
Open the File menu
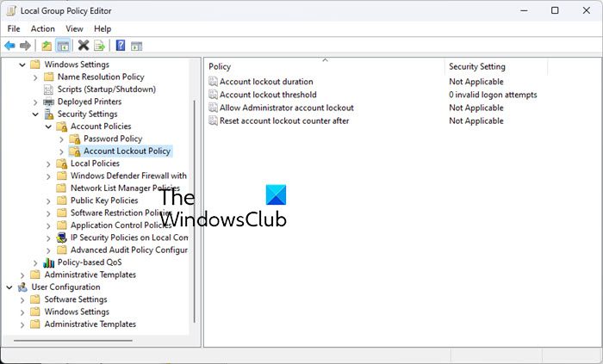click(x=14, y=28)
